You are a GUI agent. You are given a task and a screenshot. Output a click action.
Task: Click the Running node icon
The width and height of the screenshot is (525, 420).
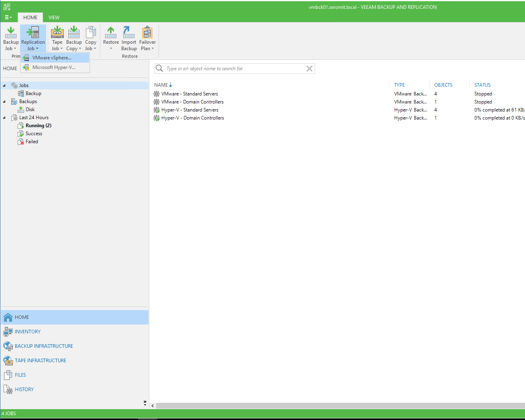pyautogui.click(x=21, y=126)
